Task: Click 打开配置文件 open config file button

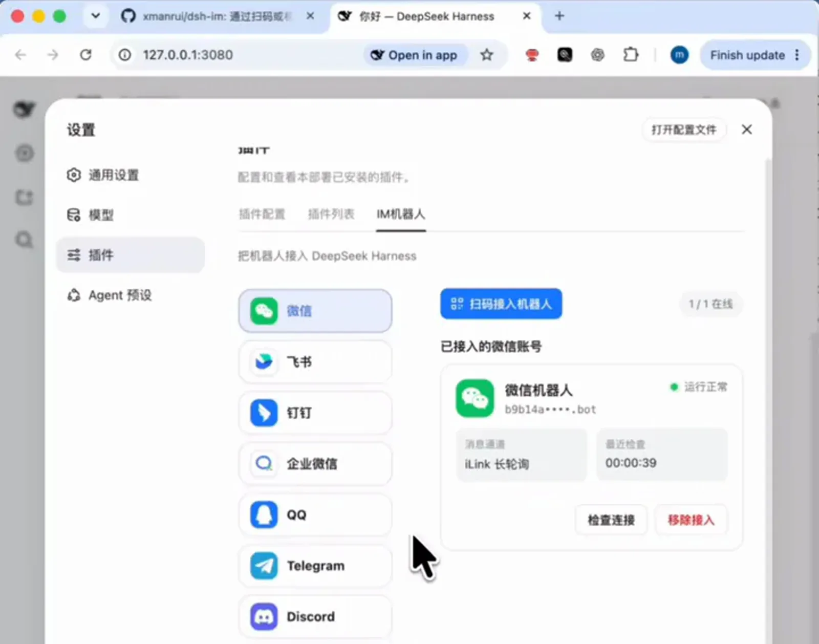Action: click(684, 130)
